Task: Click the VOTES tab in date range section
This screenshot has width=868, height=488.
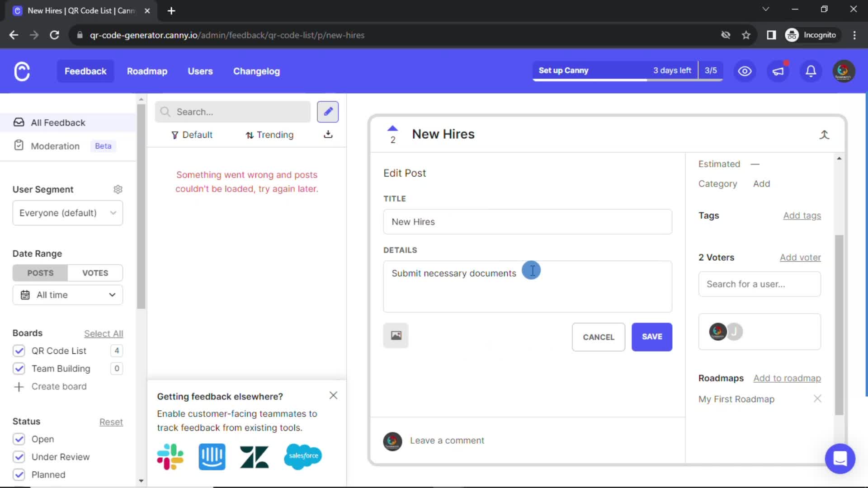Action: click(x=95, y=273)
